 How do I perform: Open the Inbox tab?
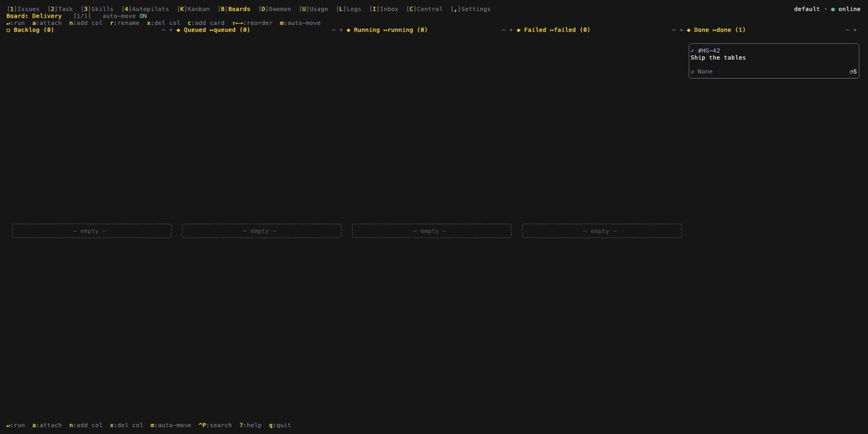(384, 9)
